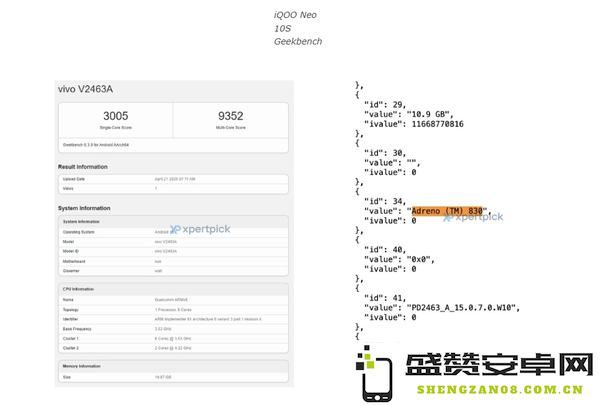Select the memory size value 10.87 GB

[x=163, y=377]
